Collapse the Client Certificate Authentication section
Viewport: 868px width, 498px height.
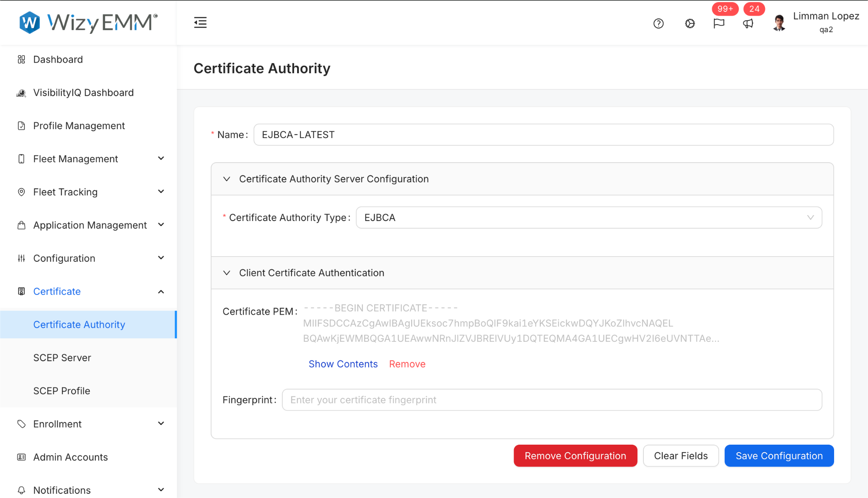pos(227,273)
